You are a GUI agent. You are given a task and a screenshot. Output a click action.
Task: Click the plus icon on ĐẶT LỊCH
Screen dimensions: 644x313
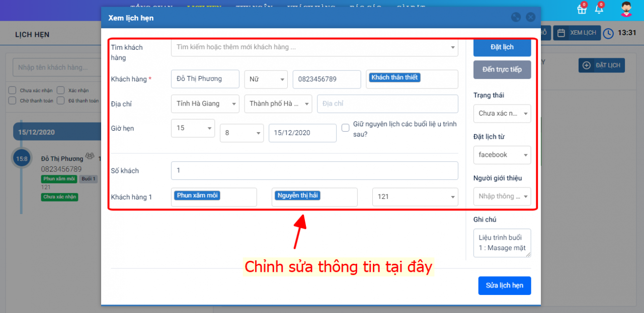pos(586,65)
